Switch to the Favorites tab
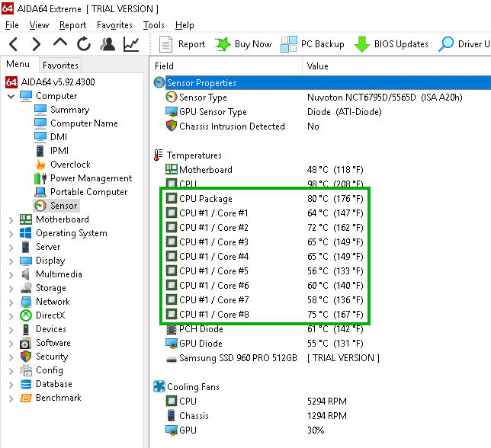491x448 pixels. click(x=60, y=65)
